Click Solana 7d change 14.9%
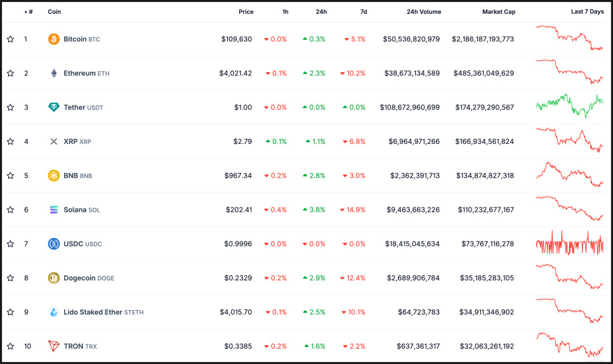 (x=353, y=210)
